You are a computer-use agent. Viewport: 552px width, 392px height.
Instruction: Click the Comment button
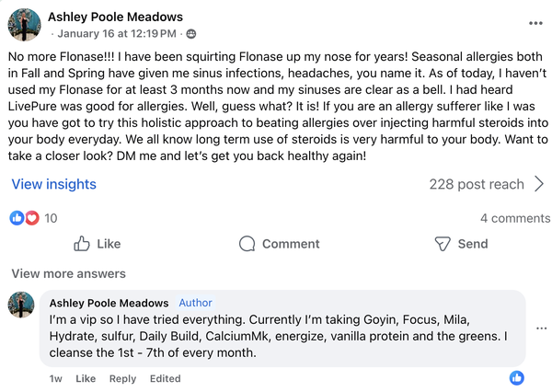279,244
